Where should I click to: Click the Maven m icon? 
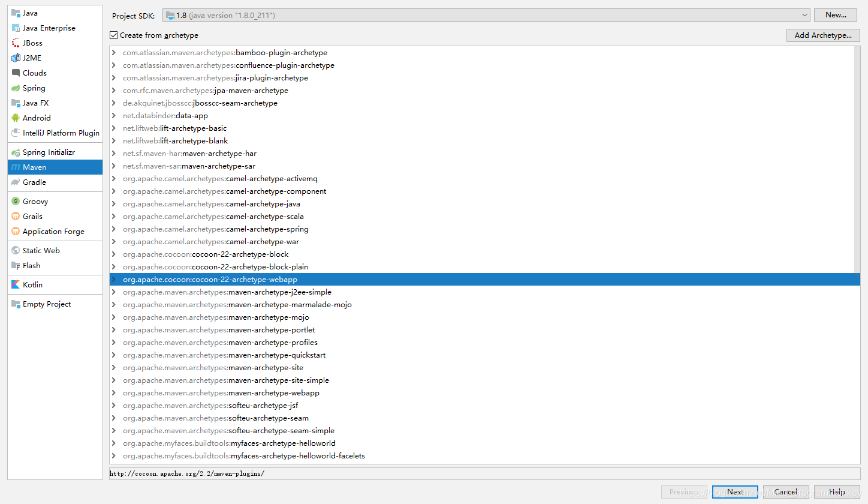16,167
